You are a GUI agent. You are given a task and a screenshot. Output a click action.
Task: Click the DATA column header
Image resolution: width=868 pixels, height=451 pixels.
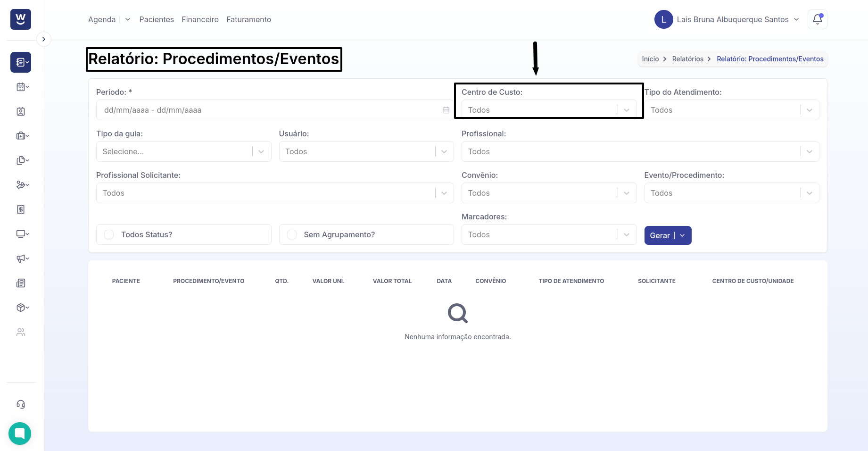point(444,281)
